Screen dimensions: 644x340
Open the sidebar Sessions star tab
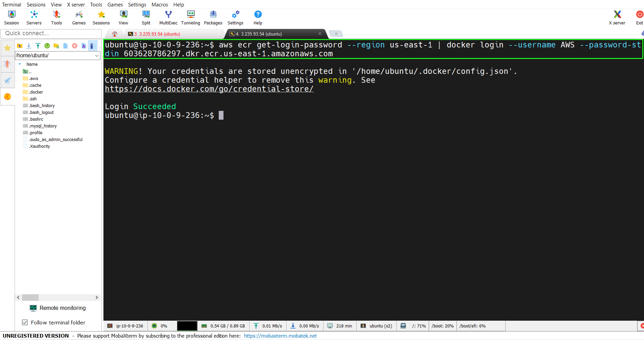click(7, 48)
